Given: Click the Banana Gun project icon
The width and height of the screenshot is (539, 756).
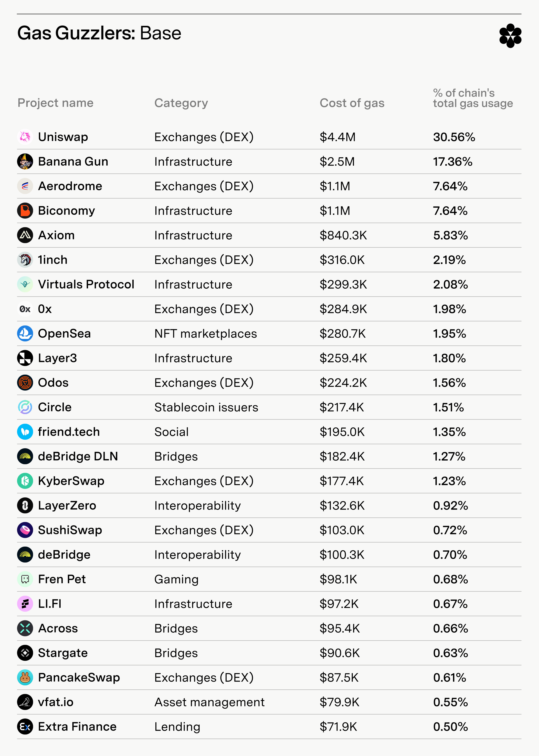Looking at the screenshot, I should [x=25, y=161].
